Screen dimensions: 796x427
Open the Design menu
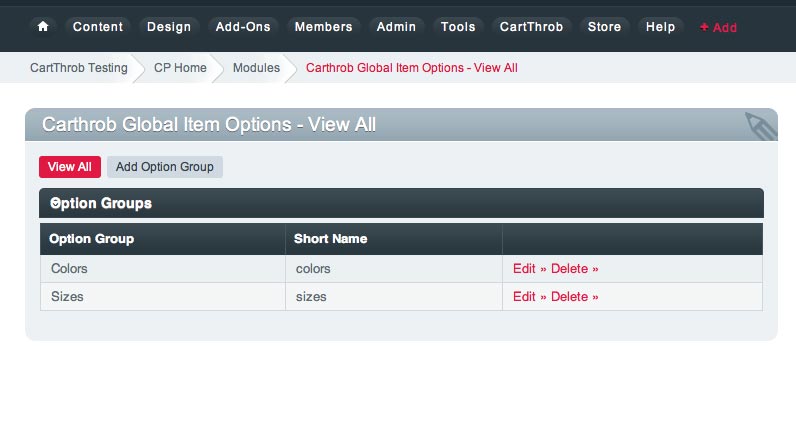click(169, 26)
